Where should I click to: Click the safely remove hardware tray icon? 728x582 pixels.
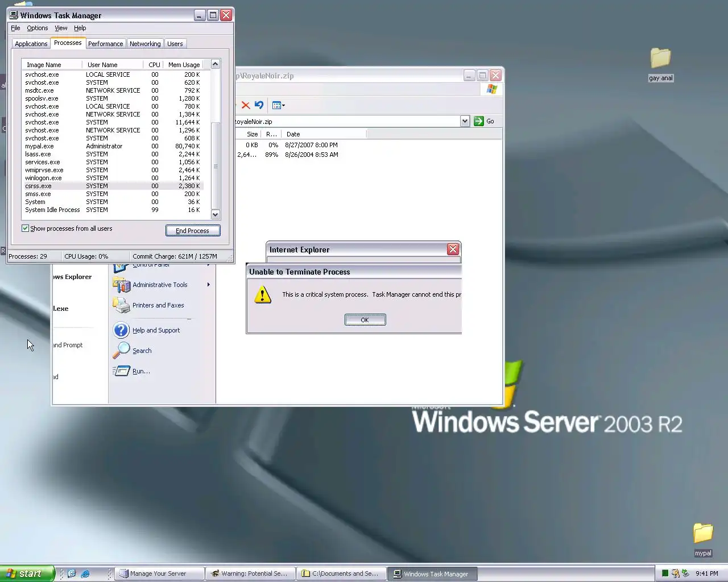(x=685, y=573)
